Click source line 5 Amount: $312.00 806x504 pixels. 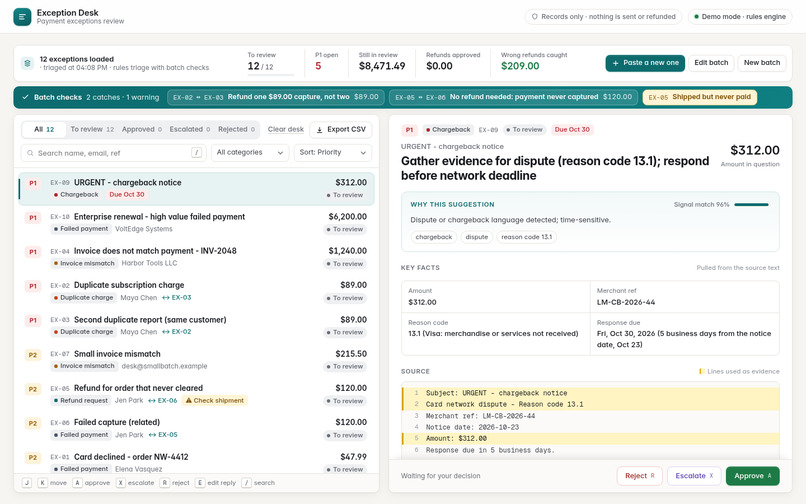click(x=591, y=439)
